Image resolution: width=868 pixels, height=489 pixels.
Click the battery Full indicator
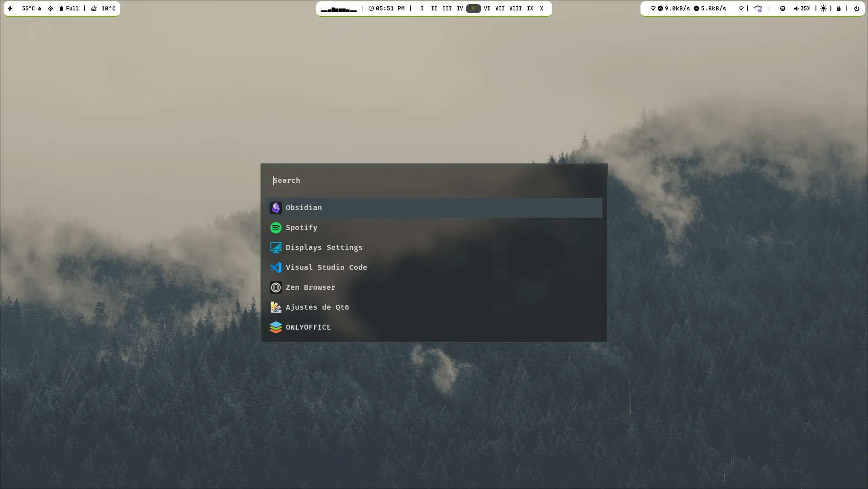pos(69,9)
